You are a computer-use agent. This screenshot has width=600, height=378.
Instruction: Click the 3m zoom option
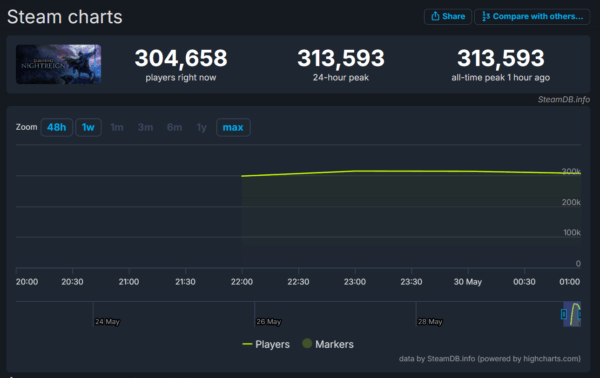[x=145, y=127]
